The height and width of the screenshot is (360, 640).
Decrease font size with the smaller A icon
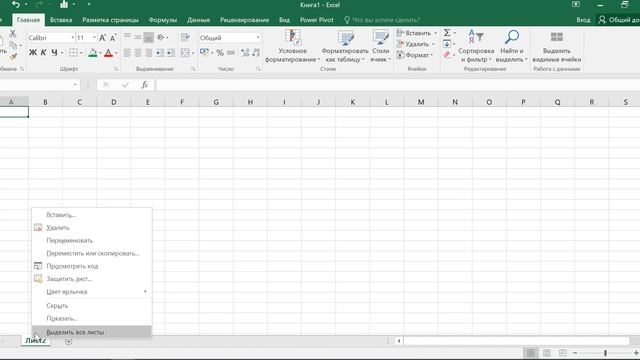pos(113,38)
